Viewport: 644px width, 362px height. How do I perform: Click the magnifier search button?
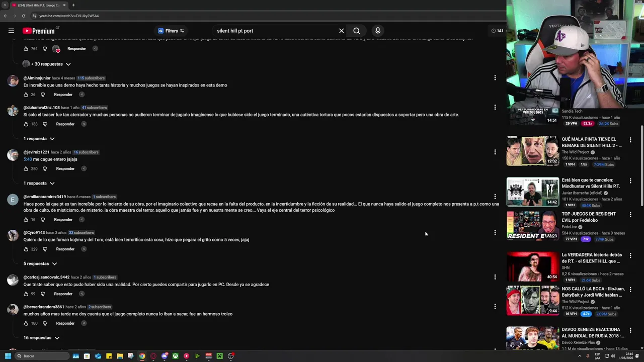tap(356, 31)
